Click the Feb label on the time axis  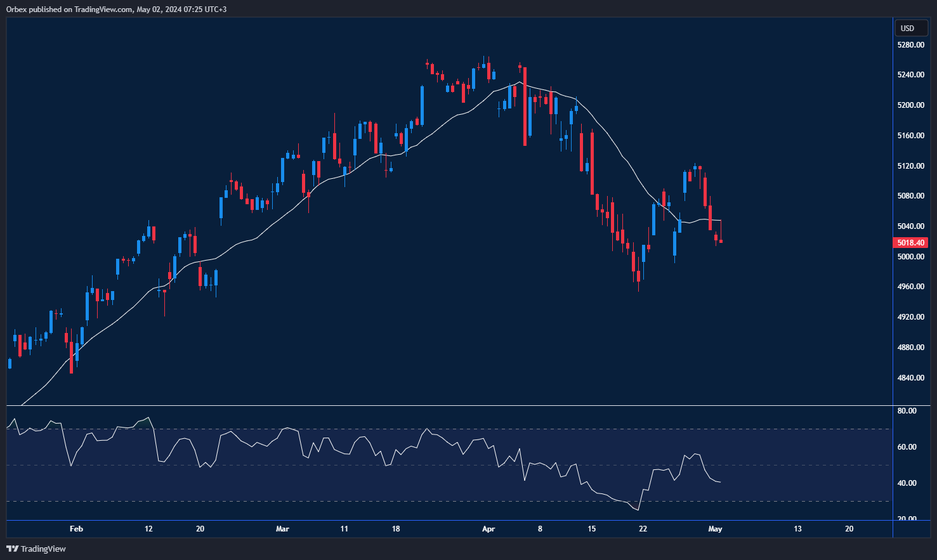76,528
